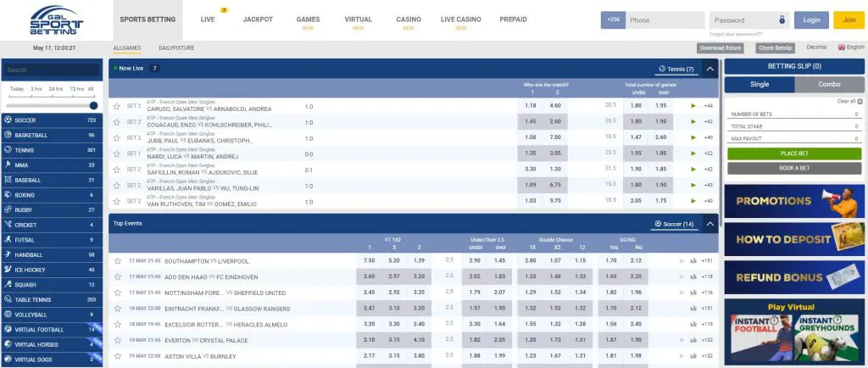Open the Promotions banner
The height and width of the screenshot is (368, 868).
point(794,202)
